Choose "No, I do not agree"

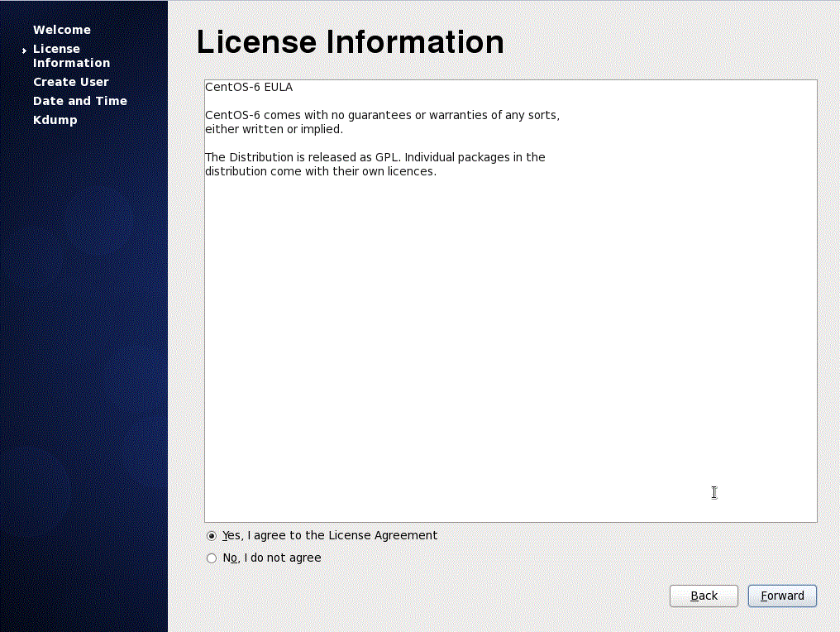(x=271, y=558)
